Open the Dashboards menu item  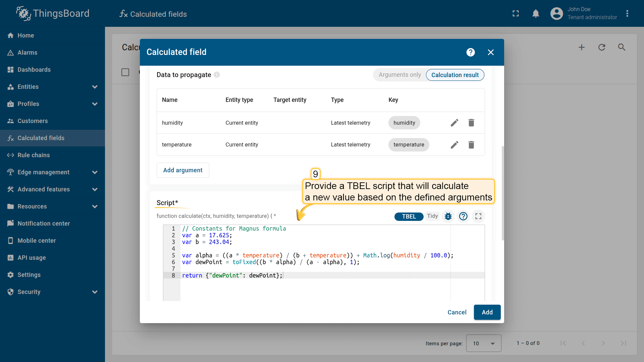click(x=34, y=70)
